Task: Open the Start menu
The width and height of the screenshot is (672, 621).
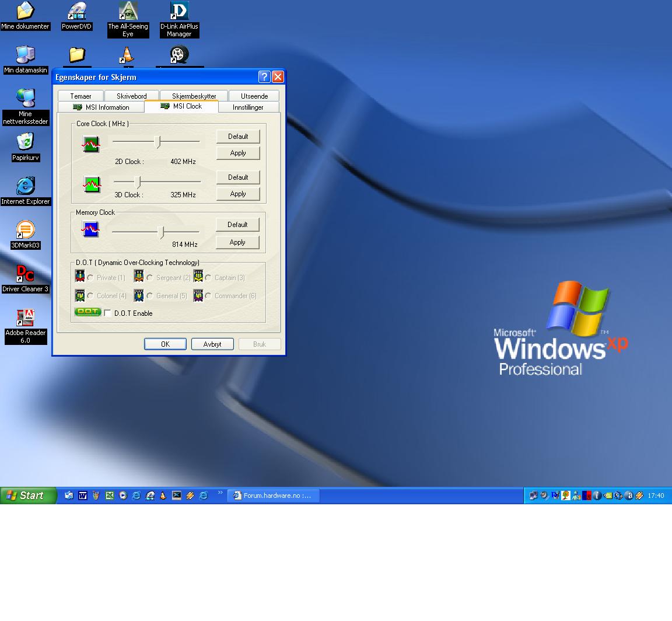Action: 28,496
